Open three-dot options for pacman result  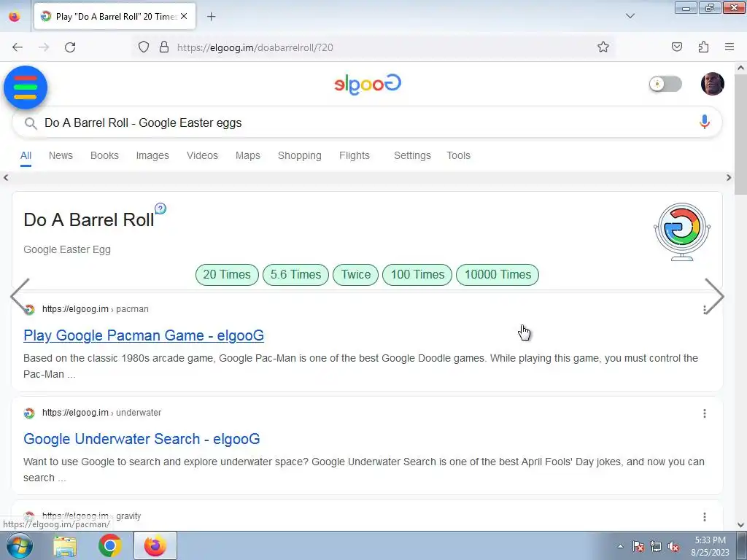(704, 310)
